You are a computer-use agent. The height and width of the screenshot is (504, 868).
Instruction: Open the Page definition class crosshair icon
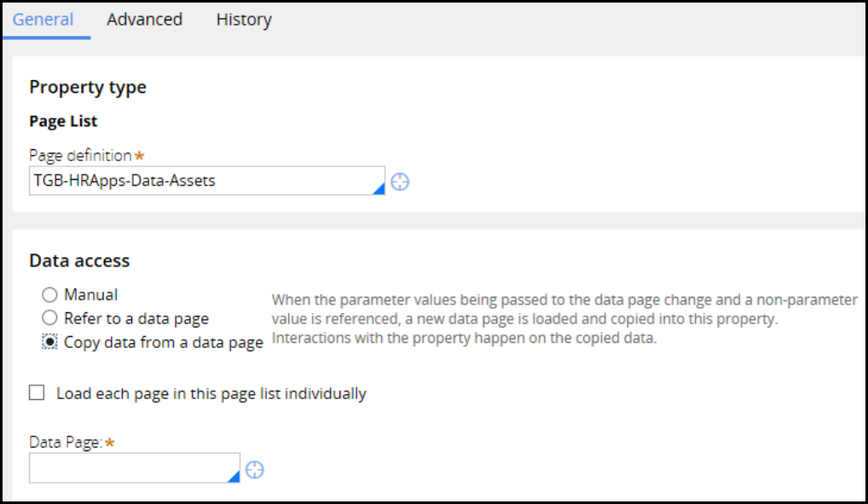click(x=400, y=182)
